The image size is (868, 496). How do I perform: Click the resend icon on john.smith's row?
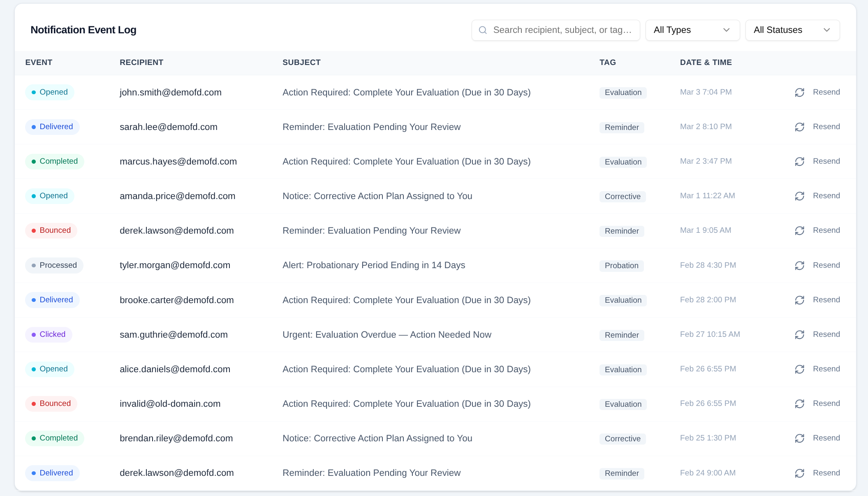[799, 92]
